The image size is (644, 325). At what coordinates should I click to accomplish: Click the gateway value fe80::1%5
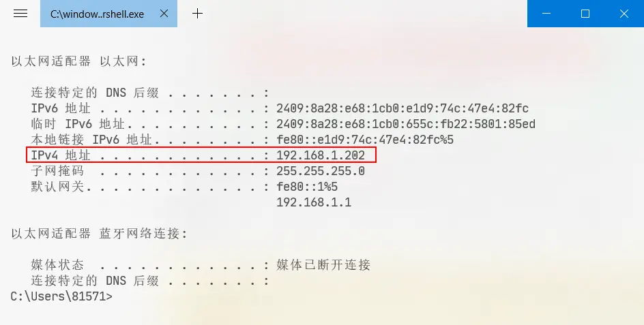click(x=307, y=187)
